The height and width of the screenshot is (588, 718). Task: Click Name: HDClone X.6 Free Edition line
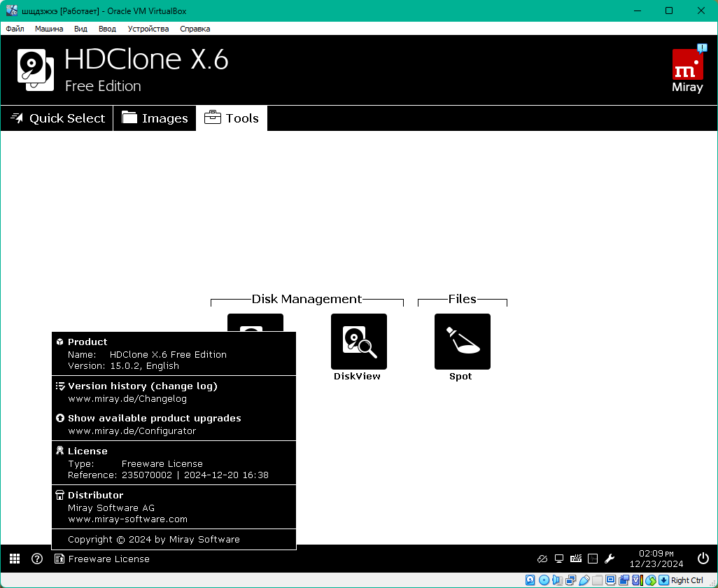click(x=147, y=354)
